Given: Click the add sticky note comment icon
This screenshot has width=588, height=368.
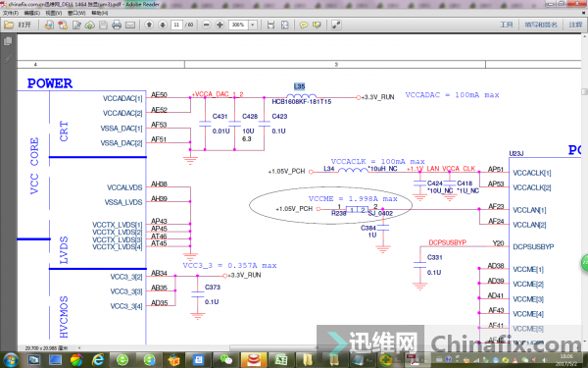Looking at the screenshot, I should [304, 25].
